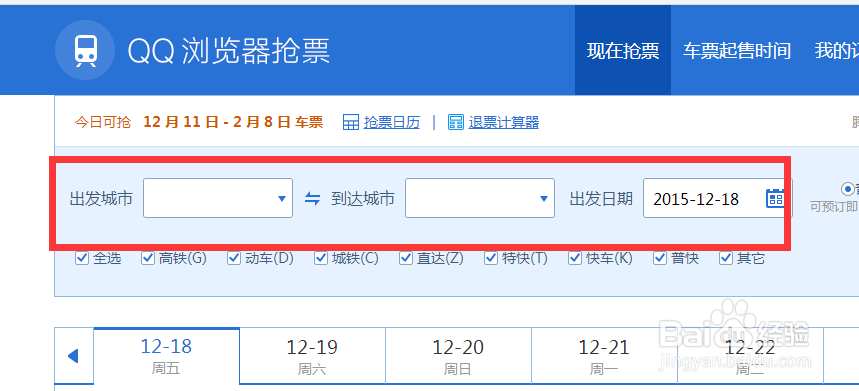Uncheck the 高铁(G) checkbox
The image size is (859, 391).
[147, 258]
